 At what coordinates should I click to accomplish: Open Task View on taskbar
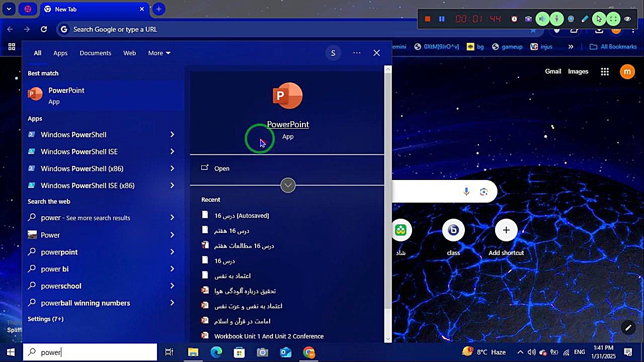click(x=169, y=352)
